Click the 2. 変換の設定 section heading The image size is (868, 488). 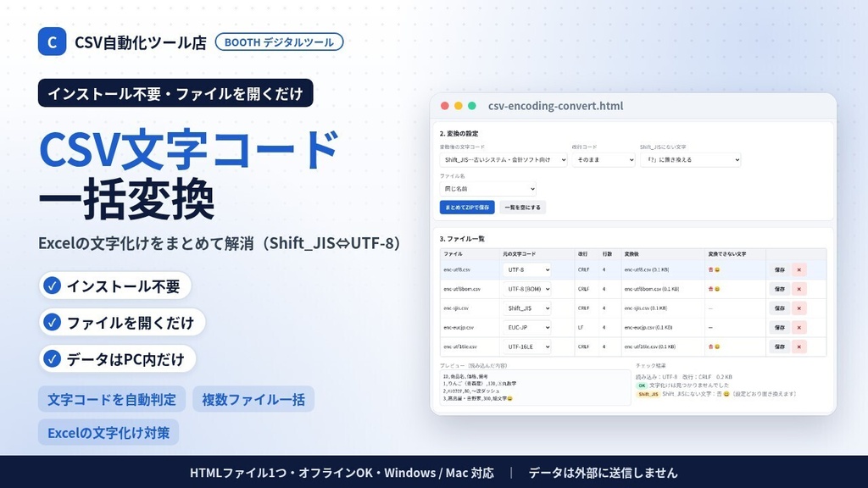(x=459, y=133)
